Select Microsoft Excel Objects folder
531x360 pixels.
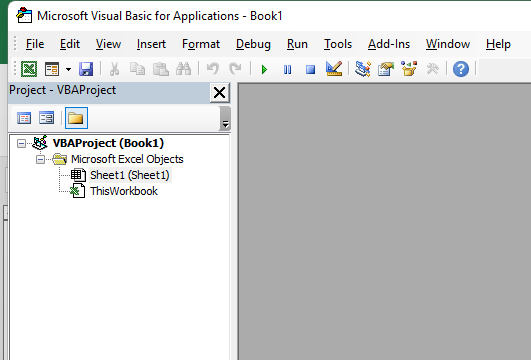point(127,159)
